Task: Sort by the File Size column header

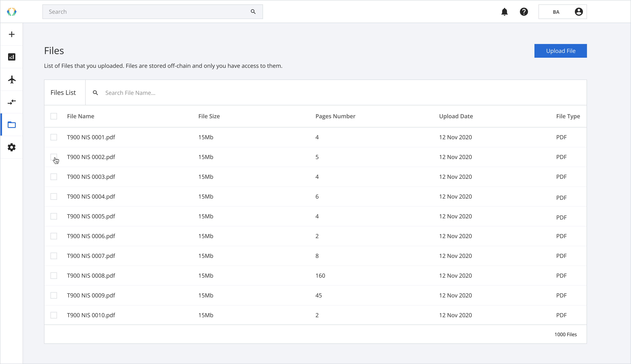Action: [209, 116]
